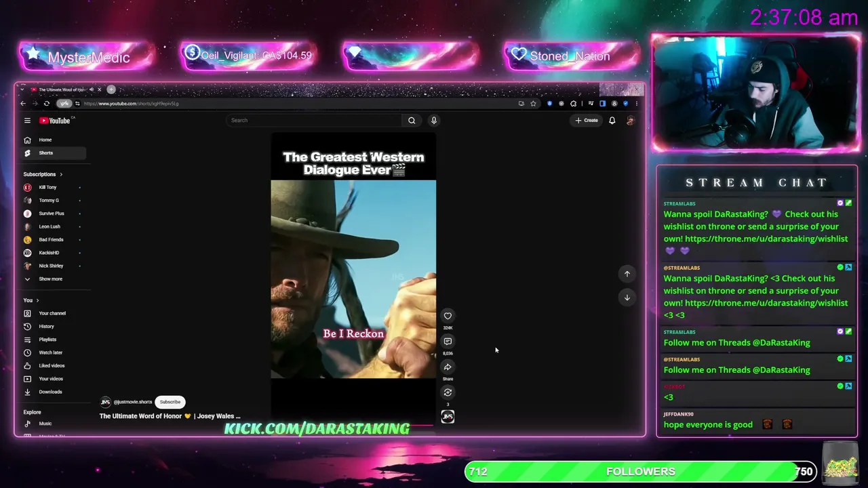The image size is (868, 488).
Task: Open Shorts in the sidebar
Action: pyautogui.click(x=52, y=153)
